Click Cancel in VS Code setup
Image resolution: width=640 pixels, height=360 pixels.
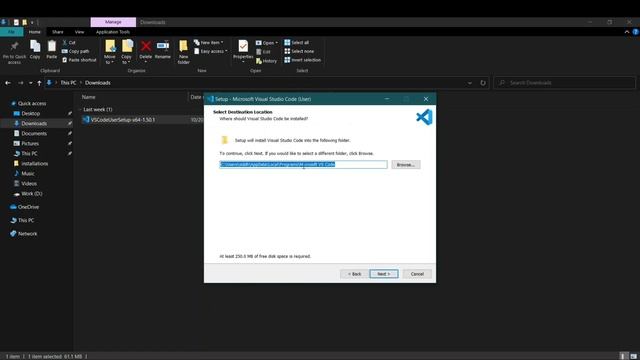point(417,274)
